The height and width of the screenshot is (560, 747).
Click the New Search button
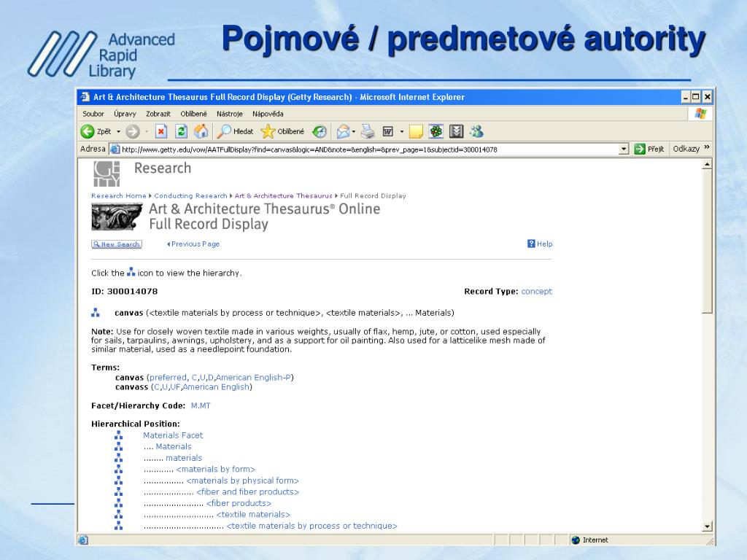click(x=117, y=244)
